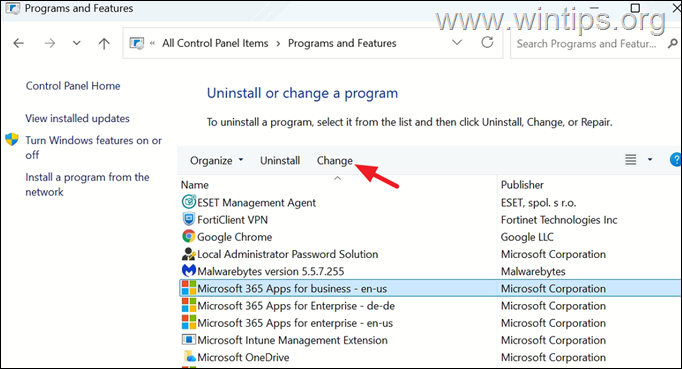Click the Control Panel icon in address bar
Image resolution: width=682 pixels, height=369 pixels.
(137, 43)
